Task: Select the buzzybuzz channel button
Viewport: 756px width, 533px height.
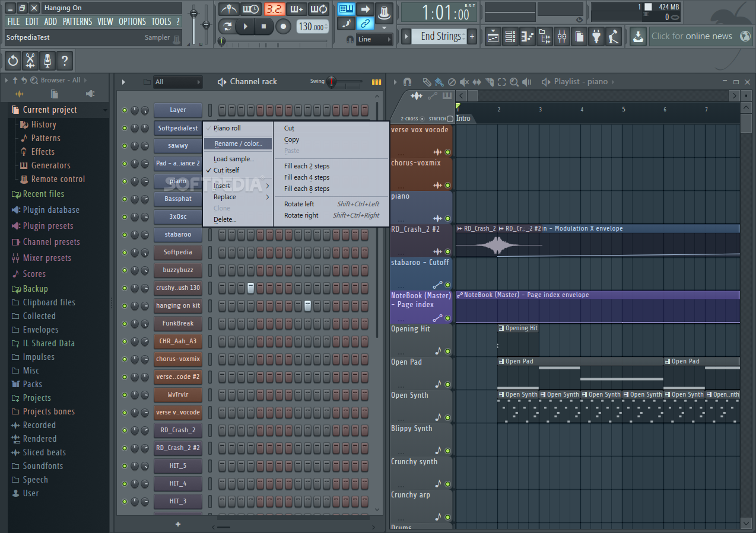Action: (x=178, y=270)
